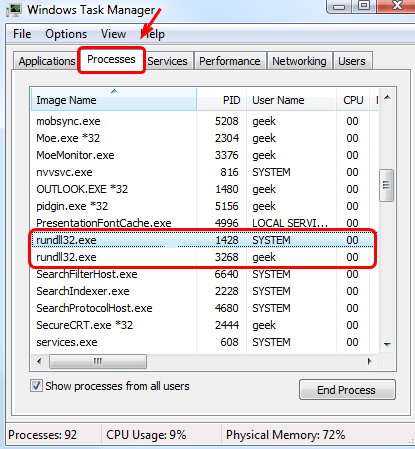Image resolution: width=415 pixels, height=449 pixels.
Task: Sort processes by PID column
Action: [x=222, y=99]
